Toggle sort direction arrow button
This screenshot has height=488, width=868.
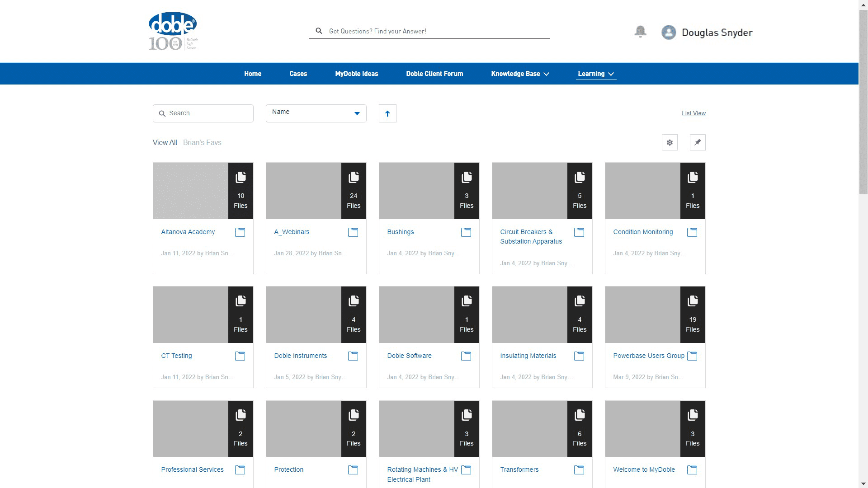387,113
